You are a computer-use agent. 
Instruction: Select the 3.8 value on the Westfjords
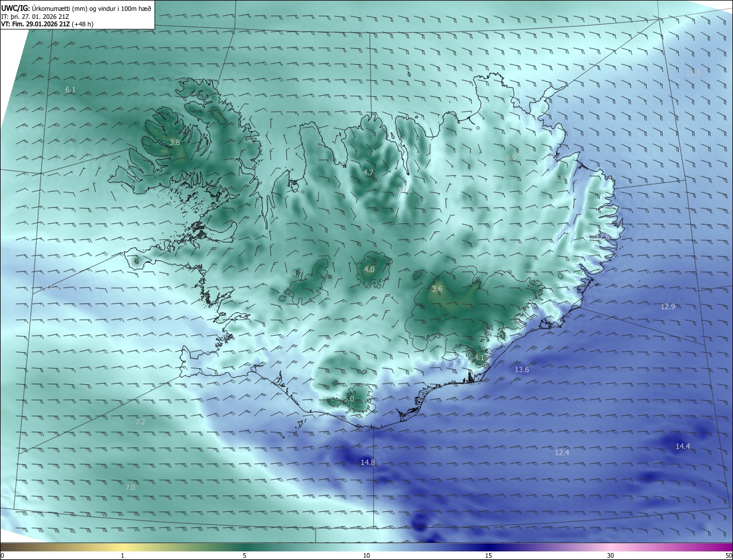click(175, 143)
